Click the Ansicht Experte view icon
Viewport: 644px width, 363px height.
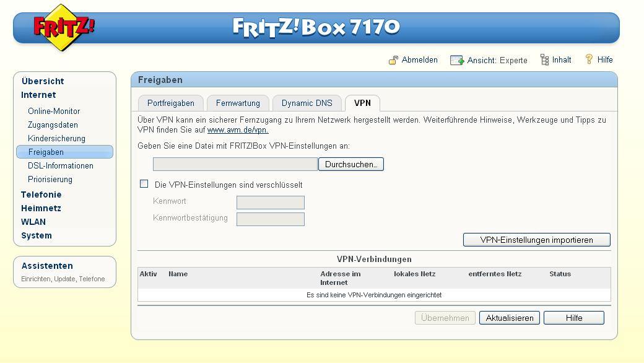(x=457, y=60)
